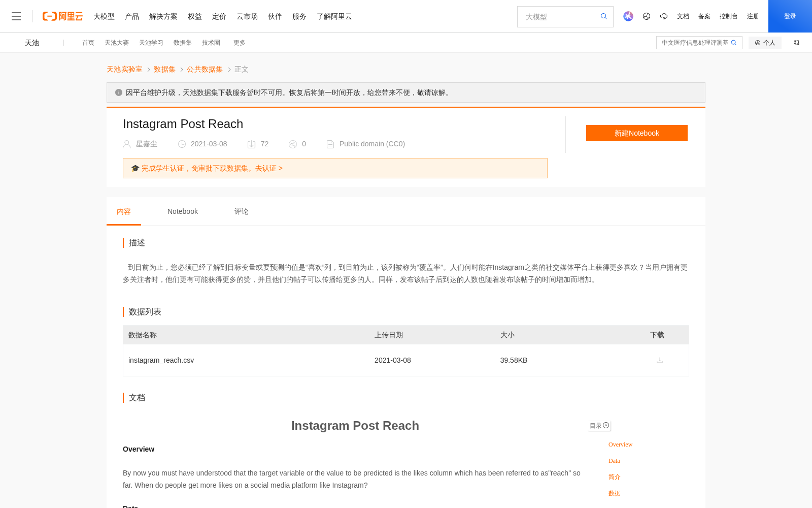812x508 pixels.
Task: Go to 公共数据集 breadcrumb
Action: [x=205, y=69]
